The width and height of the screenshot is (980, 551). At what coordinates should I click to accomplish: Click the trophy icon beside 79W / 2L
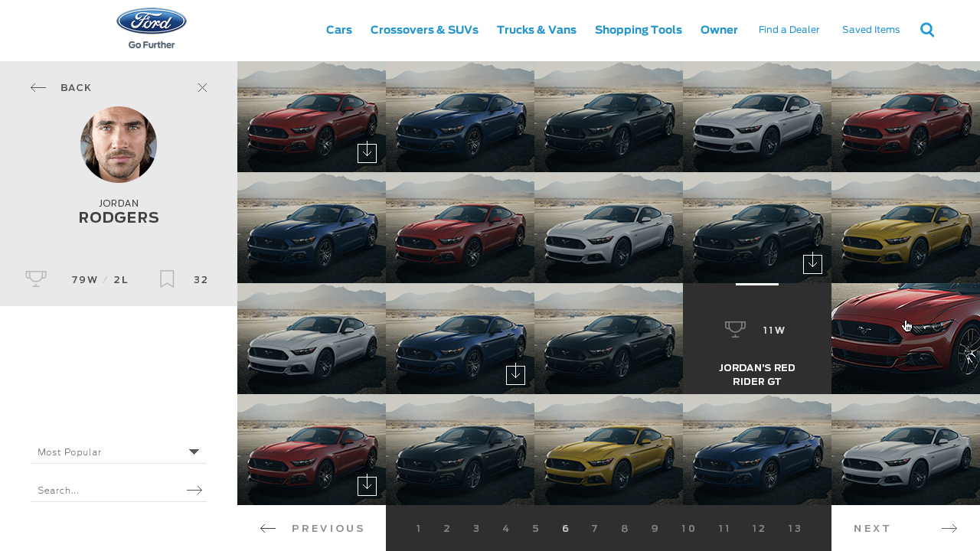tap(36, 279)
